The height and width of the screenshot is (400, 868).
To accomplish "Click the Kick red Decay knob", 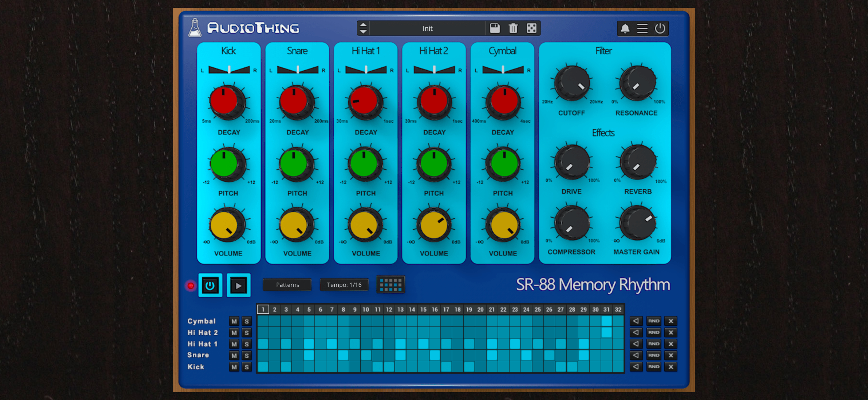I will coord(227,102).
